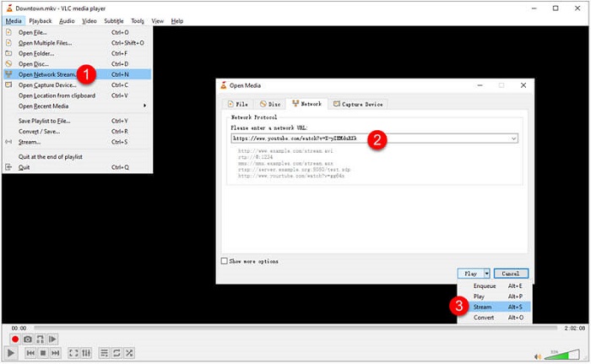Switch to Capture Device tab
Screen dimensions: 591x364
click(x=358, y=104)
